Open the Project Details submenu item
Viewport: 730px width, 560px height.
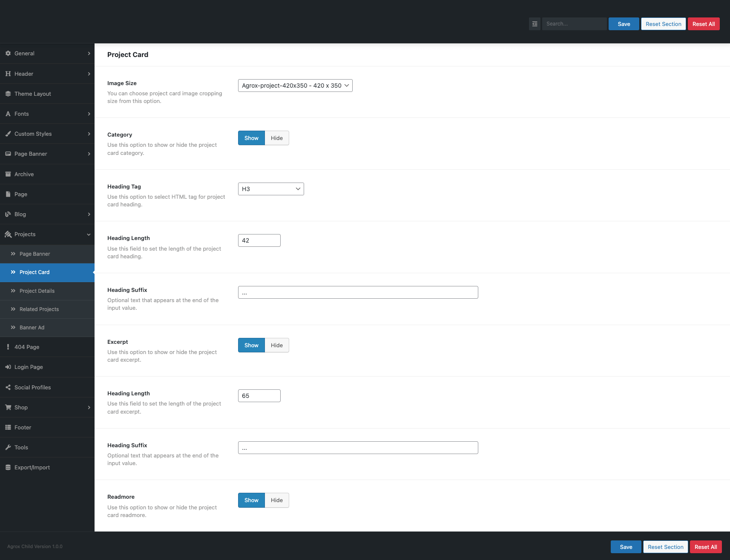pyautogui.click(x=47, y=291)
